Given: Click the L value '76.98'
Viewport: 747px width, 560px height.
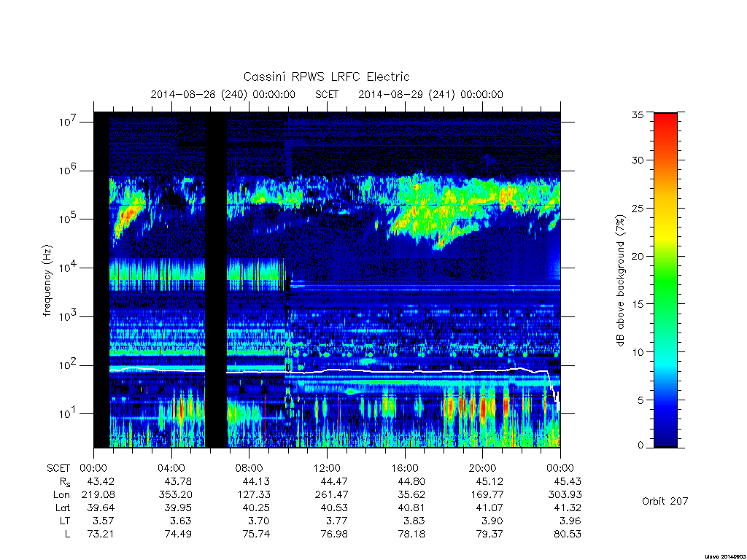Looking at the screenshot, I should coord(334,534).
